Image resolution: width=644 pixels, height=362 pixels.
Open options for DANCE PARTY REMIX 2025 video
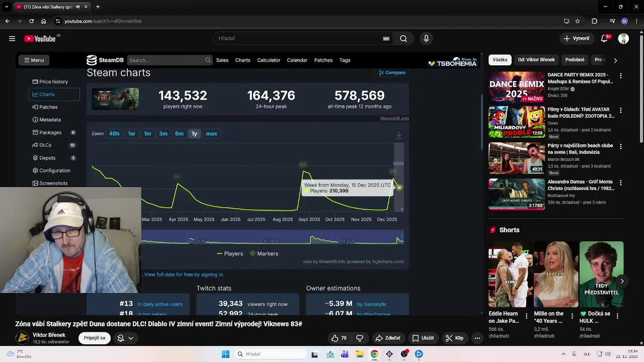[x=620, y=75]
